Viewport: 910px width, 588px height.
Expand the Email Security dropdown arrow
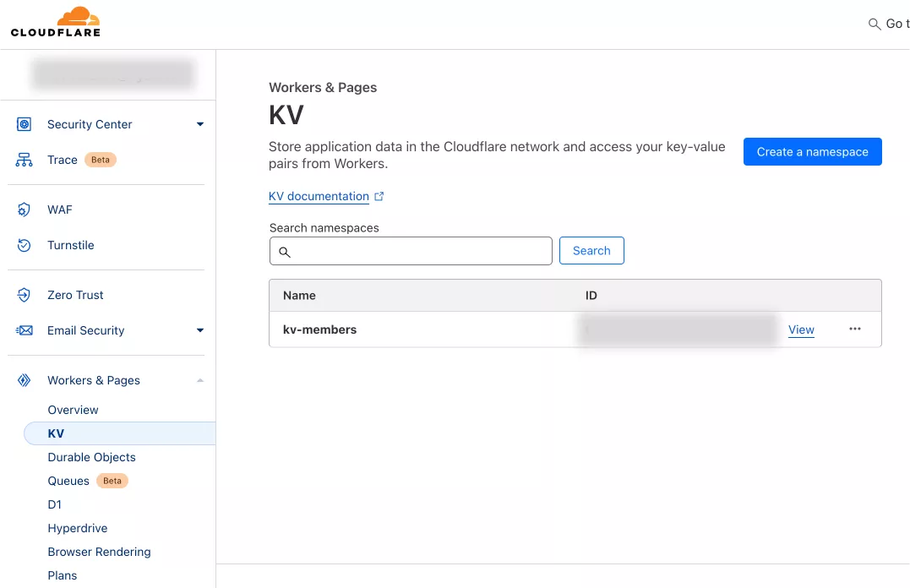(200, 330)
